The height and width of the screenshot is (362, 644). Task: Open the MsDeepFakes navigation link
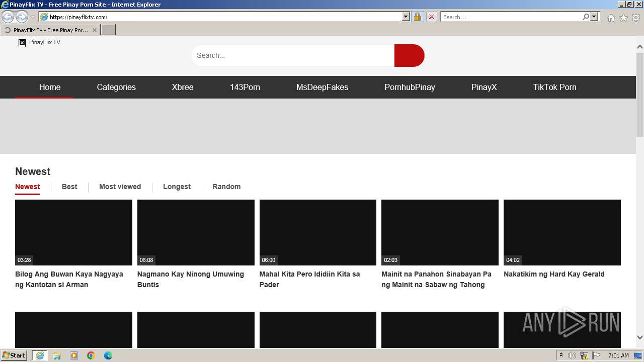click(322, 87)
